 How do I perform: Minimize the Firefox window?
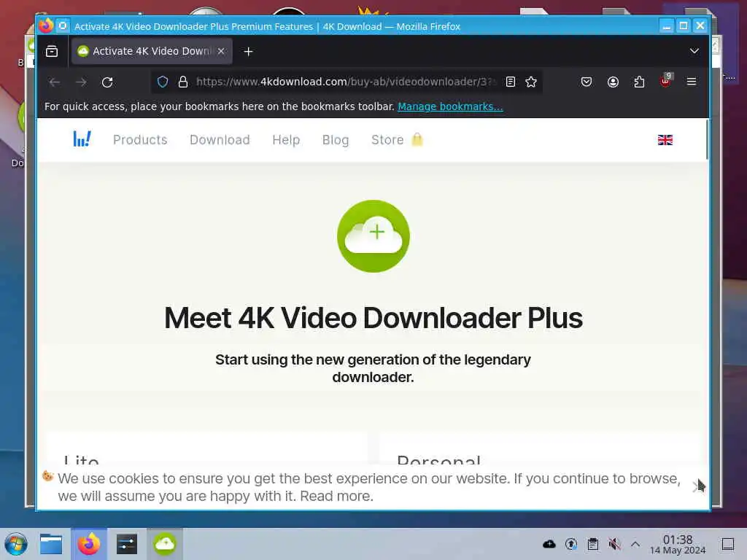click(x=667, y=26)
